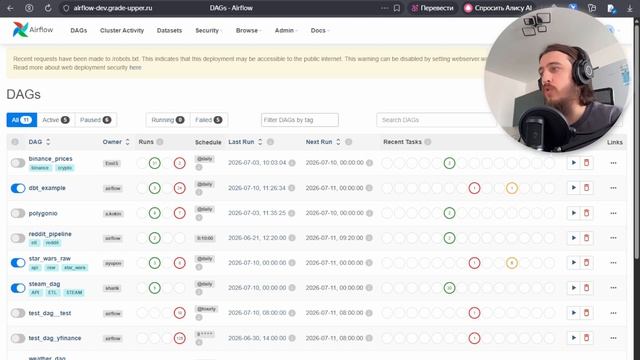This screenshot has width=640, height=360.
Task: Open the Airflow logo home link
Action: click(x=33, y=30)
